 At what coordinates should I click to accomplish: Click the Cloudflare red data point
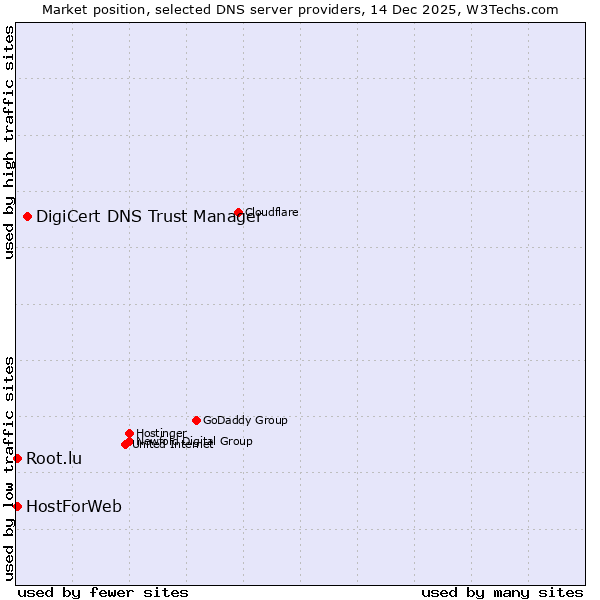(238, 212)
